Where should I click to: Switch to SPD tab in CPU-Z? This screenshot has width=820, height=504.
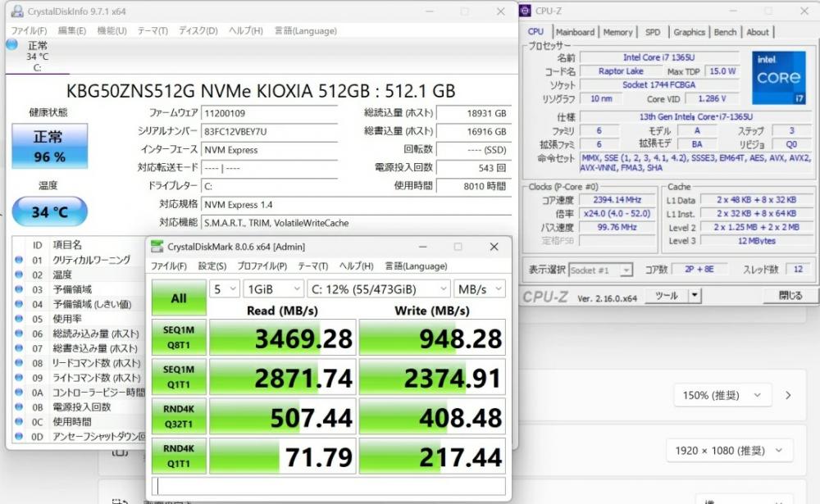653,32
